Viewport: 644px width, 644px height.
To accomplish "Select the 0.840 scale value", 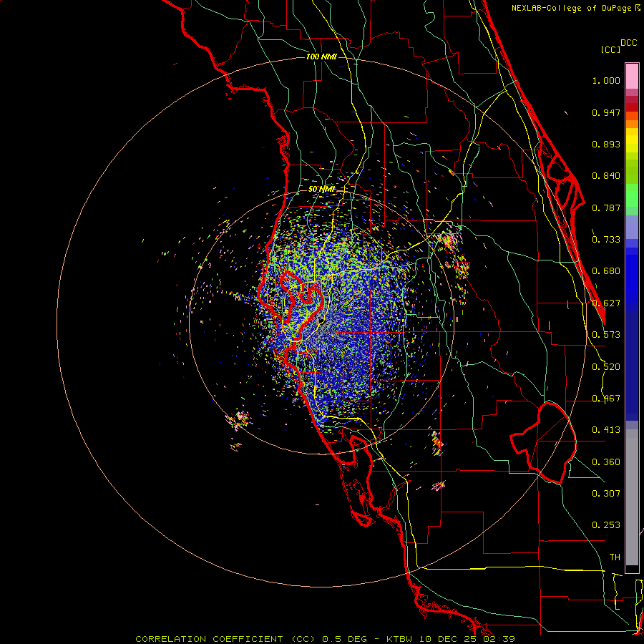I will click(x=606, y=176).
